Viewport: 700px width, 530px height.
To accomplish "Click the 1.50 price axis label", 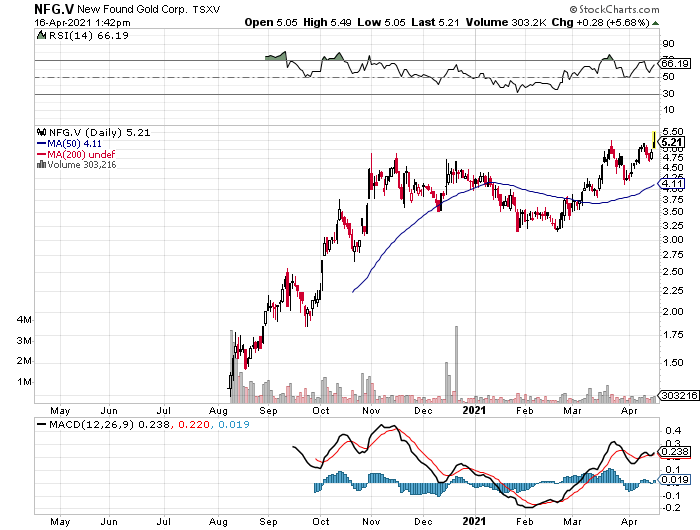I will pyautogui.click(x=673, y=362).
